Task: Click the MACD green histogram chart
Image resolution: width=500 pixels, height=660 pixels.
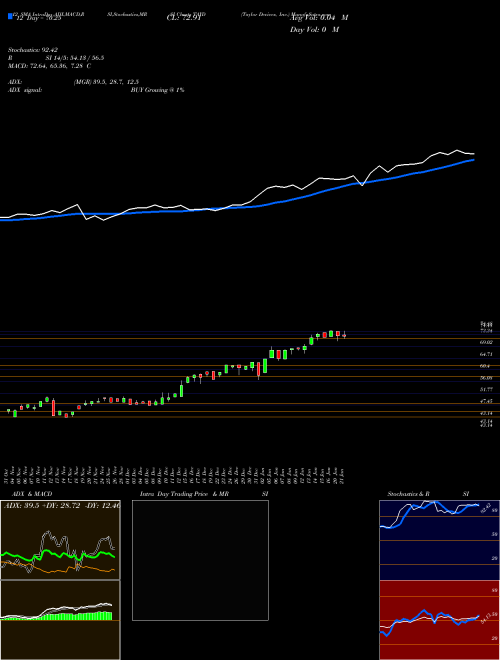Action: tap(60, 620)
